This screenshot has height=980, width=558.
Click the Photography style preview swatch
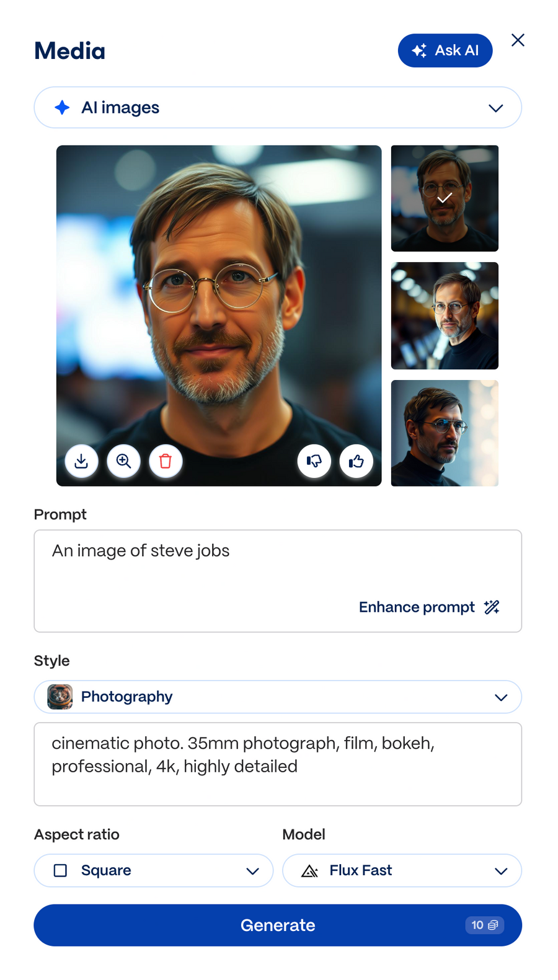[x=58, y=697]
